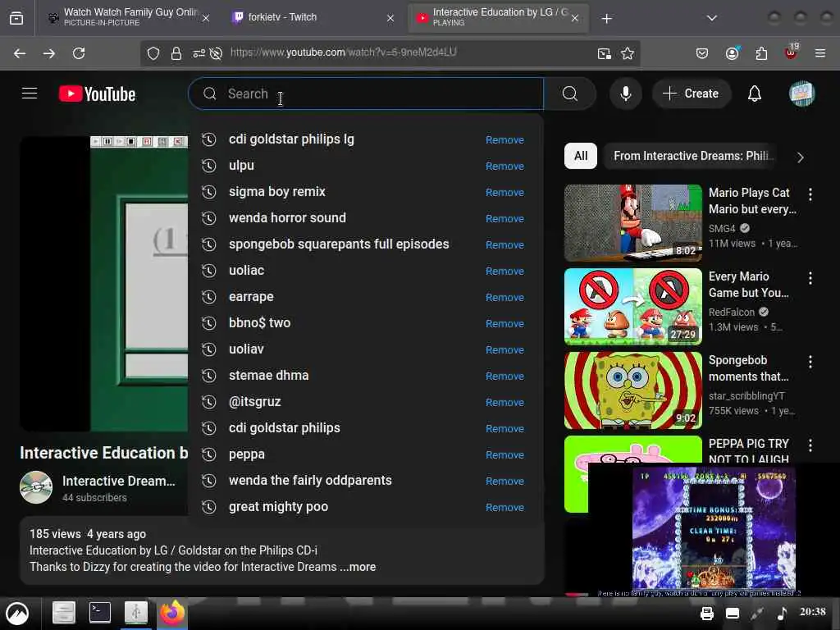Open the list all tabs chevron

(x=711, y=18)
